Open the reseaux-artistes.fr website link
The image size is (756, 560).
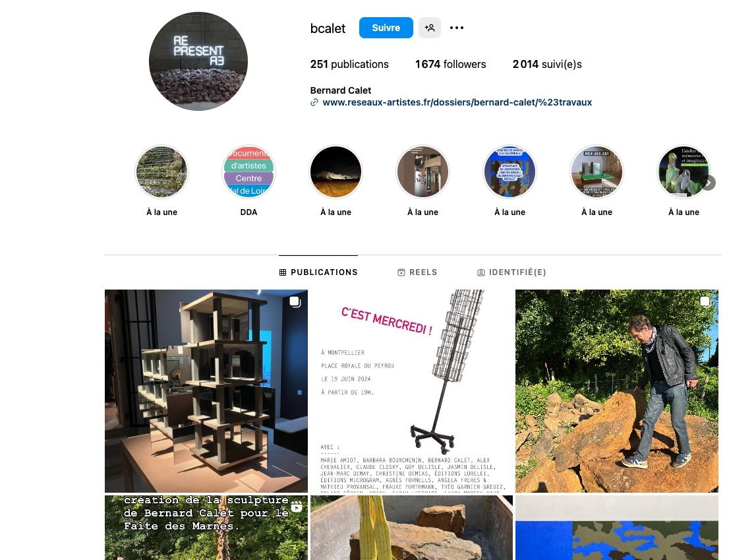457,102
